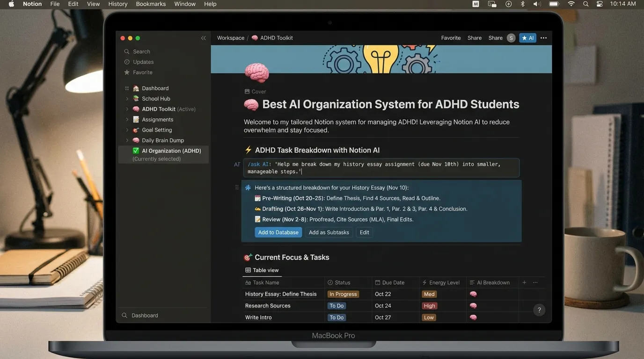
Task: Open the three-dot page menu in top bar
Action: pos(543,38)
